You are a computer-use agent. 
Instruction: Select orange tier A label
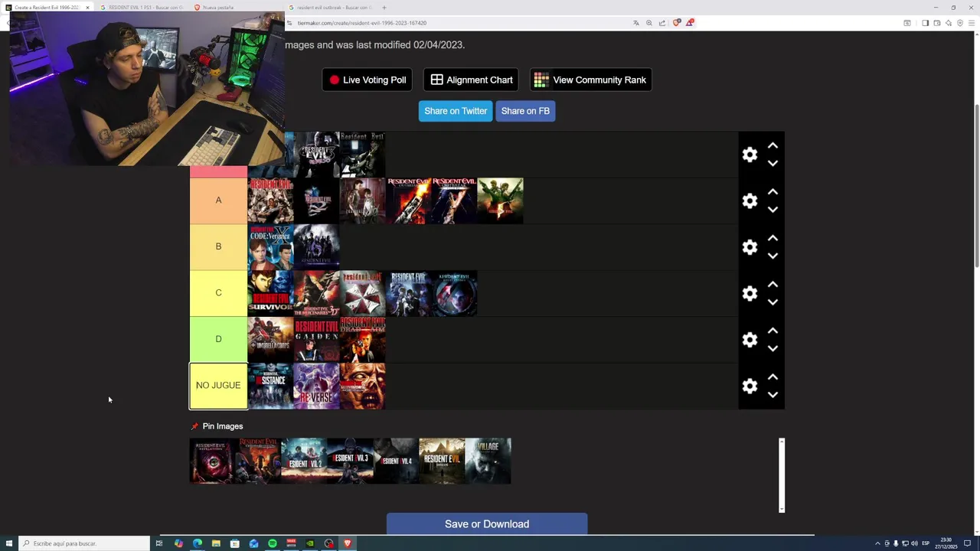pyautogui.click(x=218, y=201)
